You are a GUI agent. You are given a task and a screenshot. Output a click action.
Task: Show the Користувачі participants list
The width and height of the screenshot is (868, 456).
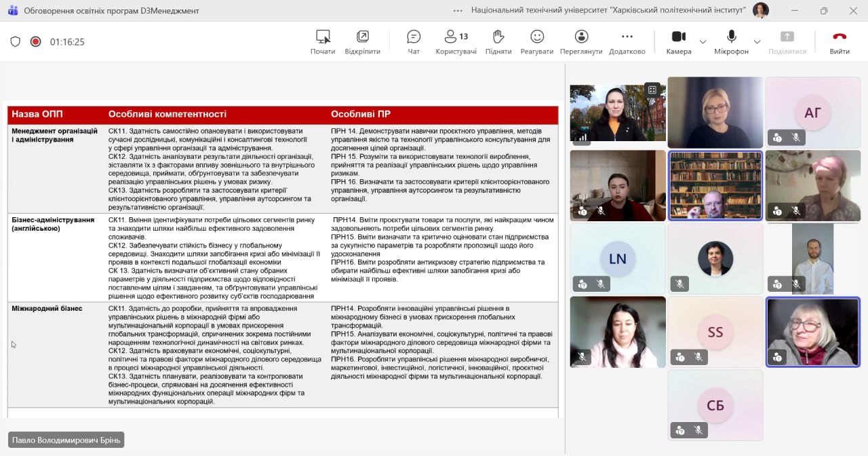point(456,41)
